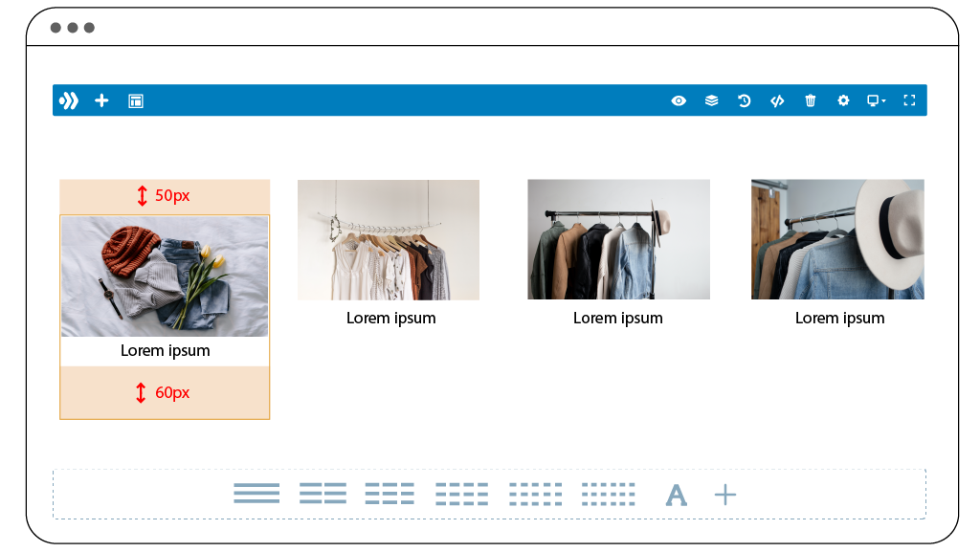Select the close-up white hat rack image
The height and width of the screenshot is (552, 980).
click(837, 239)
